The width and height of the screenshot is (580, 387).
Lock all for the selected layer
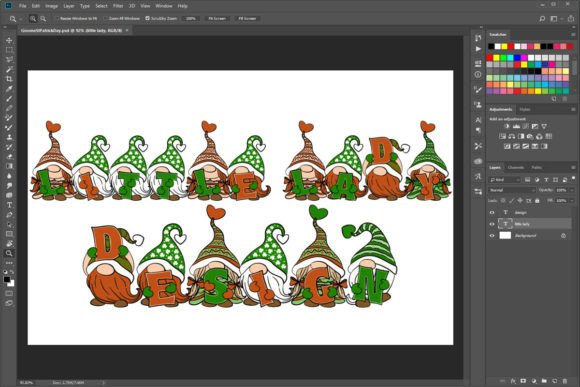click(x=537, y=201)
